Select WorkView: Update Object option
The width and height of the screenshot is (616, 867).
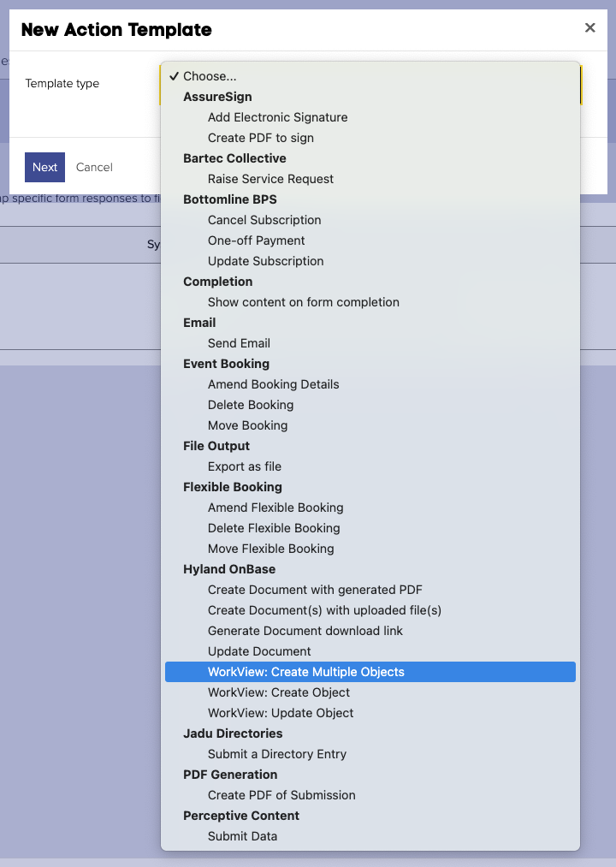coord(370,713)
